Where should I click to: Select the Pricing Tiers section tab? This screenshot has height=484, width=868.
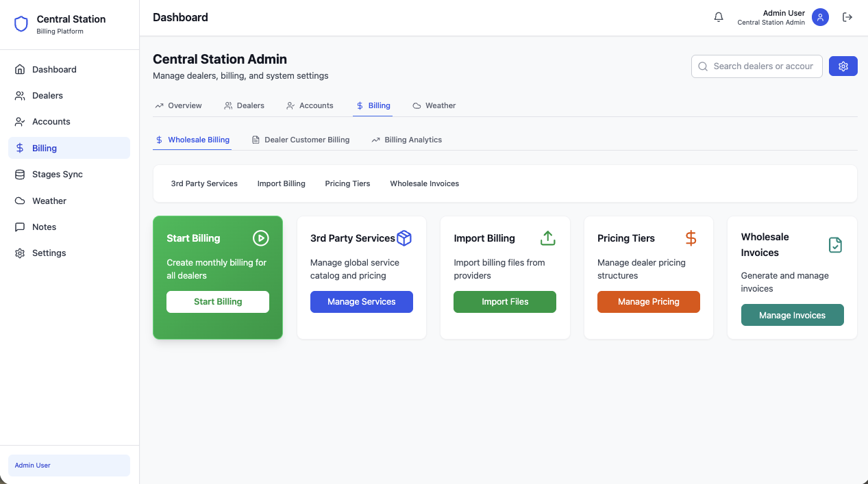coord(347,183)
